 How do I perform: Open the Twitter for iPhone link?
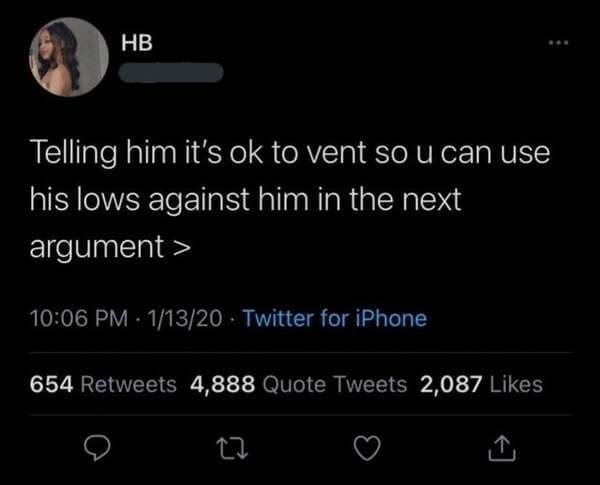pyautogui.click(x=335, y=318)
